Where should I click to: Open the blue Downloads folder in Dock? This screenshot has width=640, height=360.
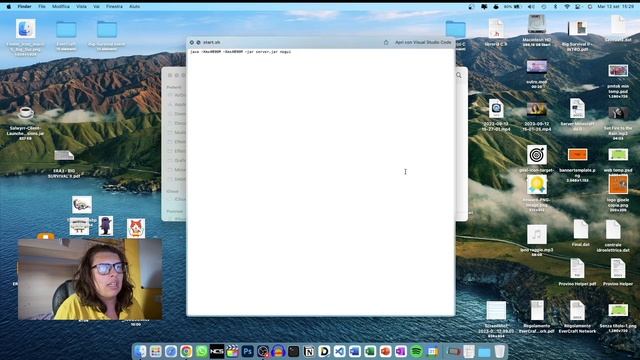(x=484, y=352)
